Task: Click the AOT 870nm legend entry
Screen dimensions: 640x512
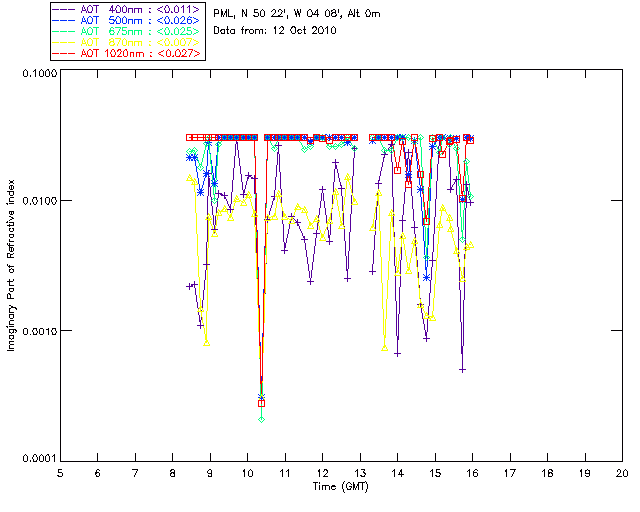Action: (x=127, y=42)
